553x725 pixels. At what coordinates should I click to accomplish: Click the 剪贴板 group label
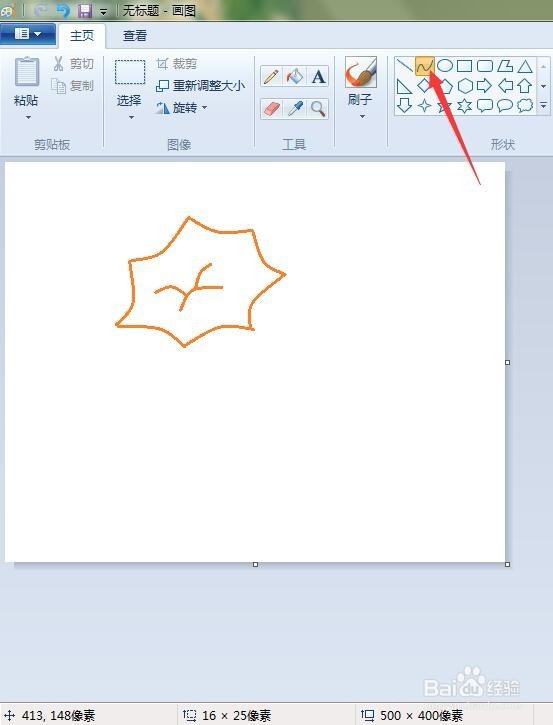[52, 145]
